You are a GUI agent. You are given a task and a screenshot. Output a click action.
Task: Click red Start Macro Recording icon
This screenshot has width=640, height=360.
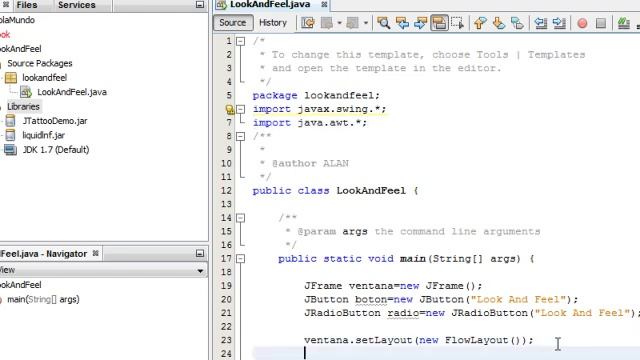(x=582, y=23)
